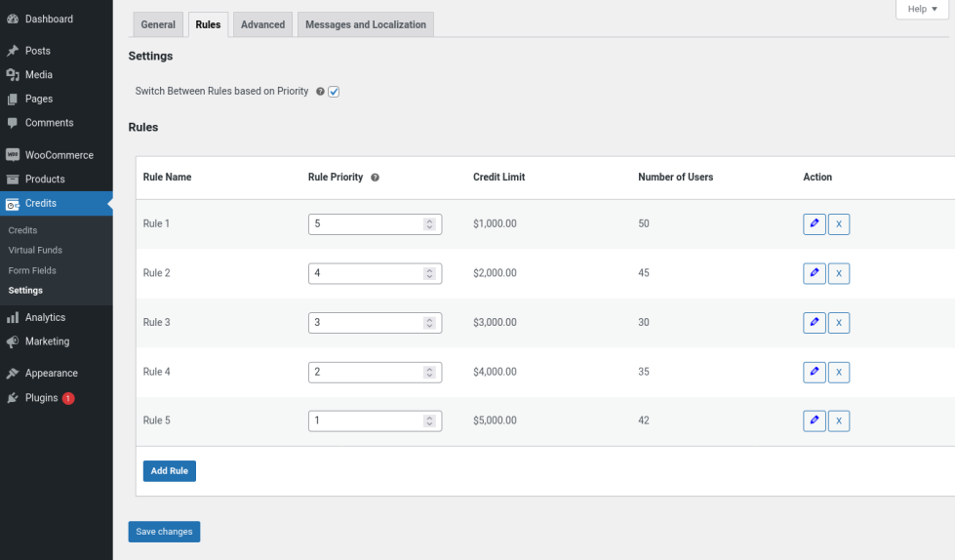Edit Rule 5 via the pencil icon
Viewport: 955px width, 560px height.
[814, 421]
